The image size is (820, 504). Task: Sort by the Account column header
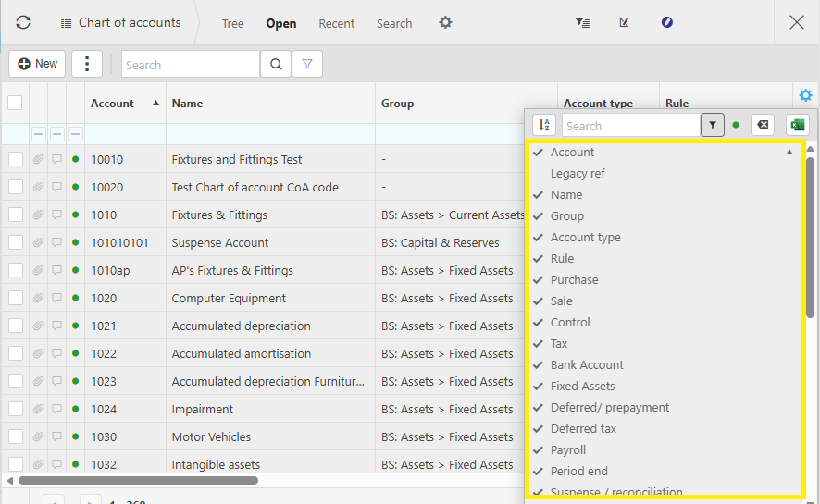[113, 104]
